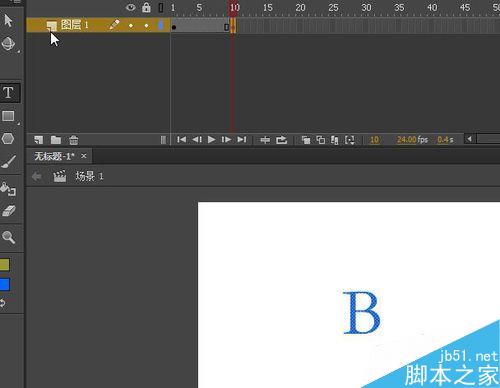Toggle visibility dot of 图层 1
The image size is (500, 388).
click(131, 26)
